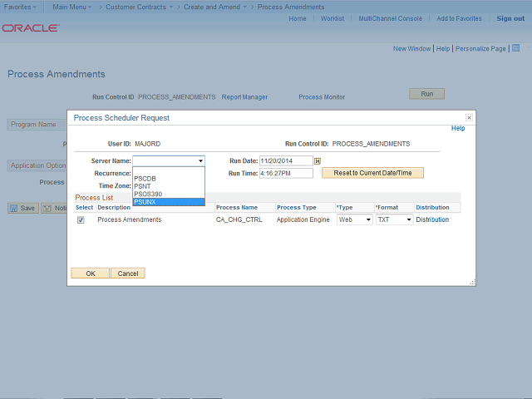Choose PSCDB from the server list
This screenshot has width=532, height=399.
click(x=169, y=179)
